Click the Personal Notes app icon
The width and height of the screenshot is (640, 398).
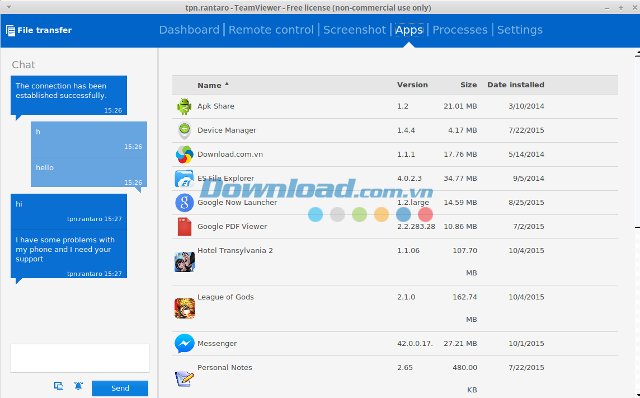(x=184, y=378)
